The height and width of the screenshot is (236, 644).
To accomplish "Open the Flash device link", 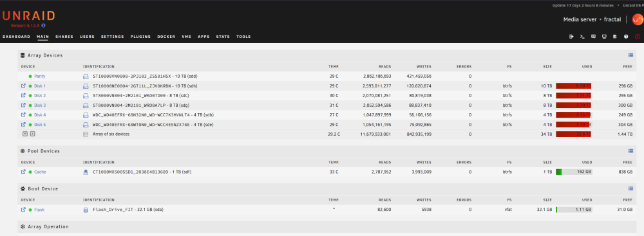I will point(39,210).
